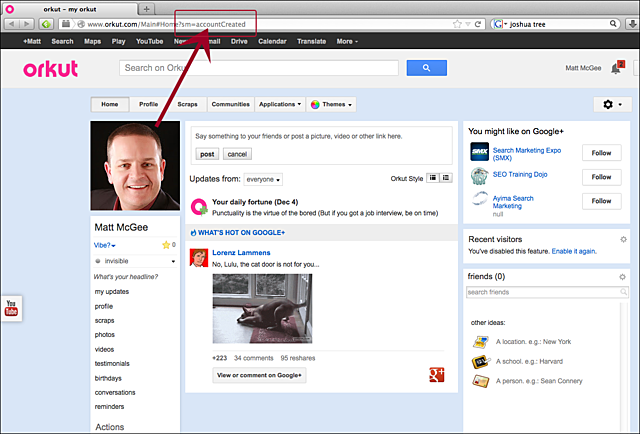Open Recent visitors settings gear

click(x=623, y=239)
